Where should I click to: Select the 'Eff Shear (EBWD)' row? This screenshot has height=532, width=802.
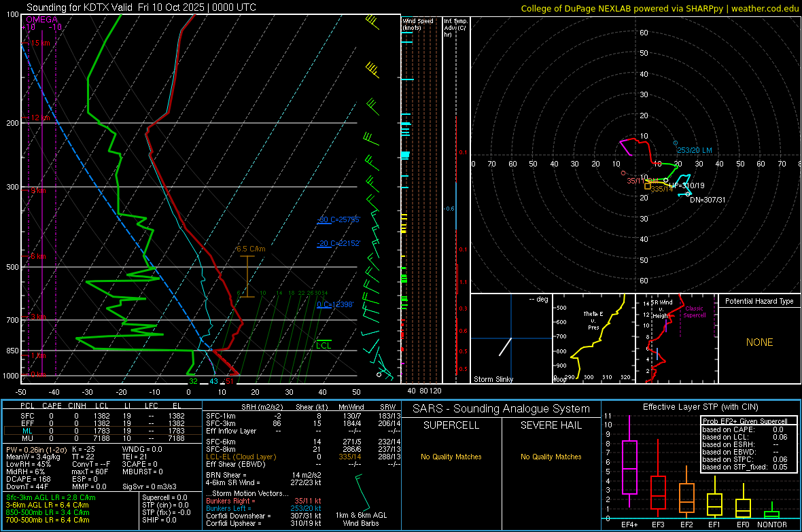pos(303,464)
